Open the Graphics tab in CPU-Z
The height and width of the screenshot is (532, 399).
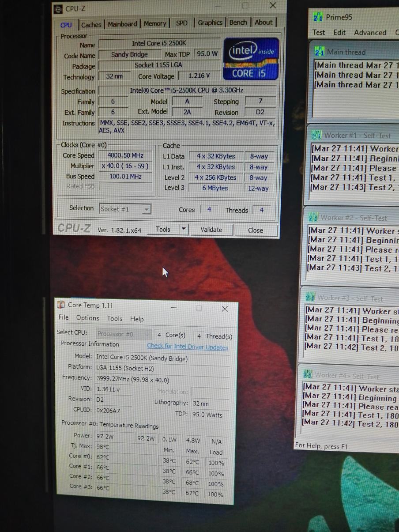click(x=210, y=23)
